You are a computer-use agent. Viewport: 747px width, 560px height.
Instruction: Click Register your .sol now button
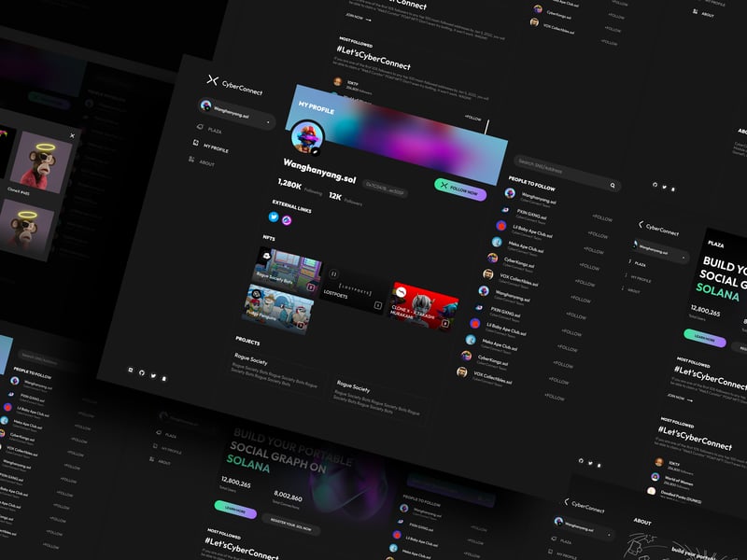(x=291, y=525)
